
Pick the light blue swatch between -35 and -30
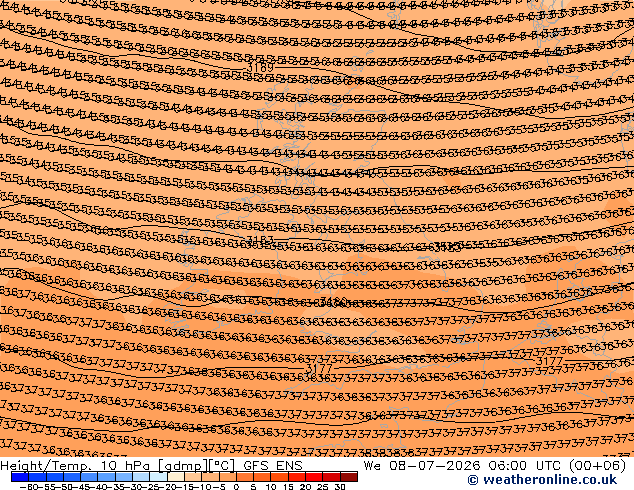124,477
